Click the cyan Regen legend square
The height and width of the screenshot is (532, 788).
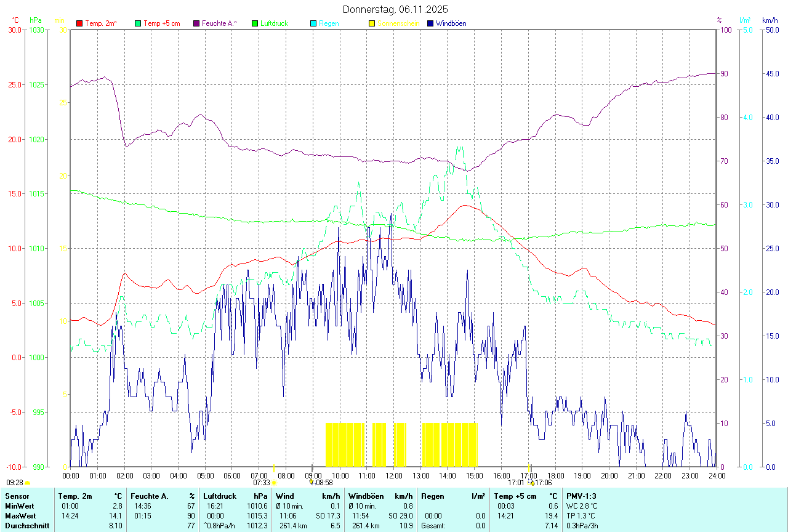pyautogui.click(x=313, y=23)
